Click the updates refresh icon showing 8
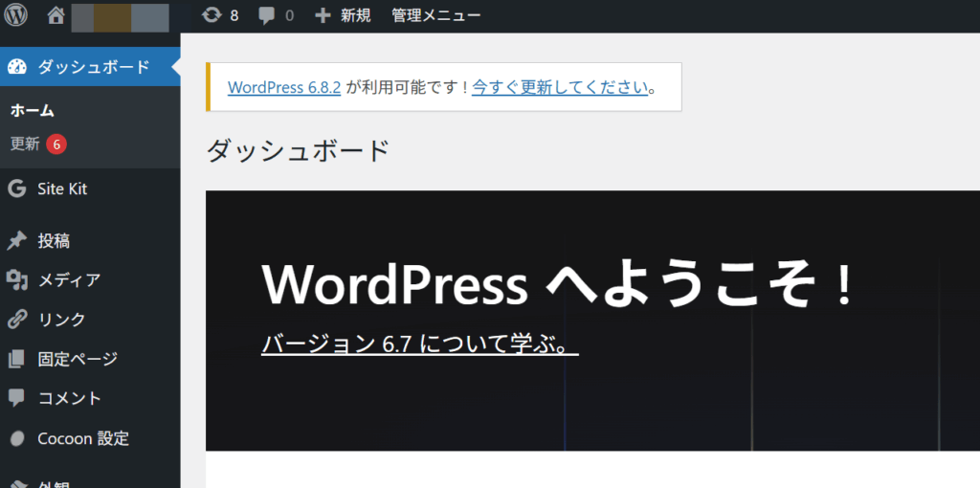The width and height of the screenshot is (980, 488). pos(212,15)
